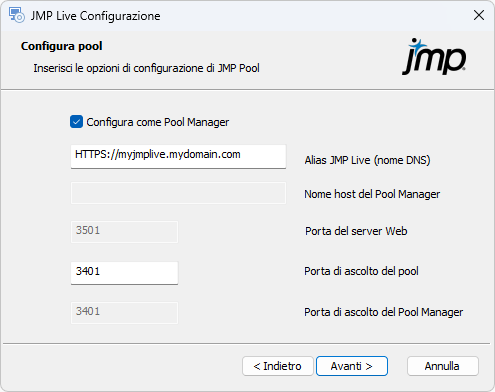
Task: Uncheck the Configura come Pool Manager checkbox
Action: point(76,122)
